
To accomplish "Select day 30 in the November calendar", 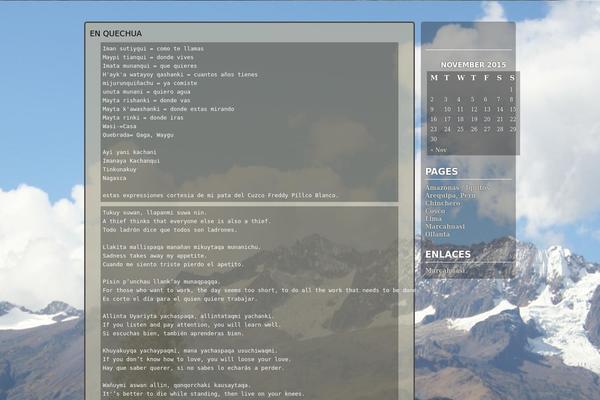I will [434, 139].
